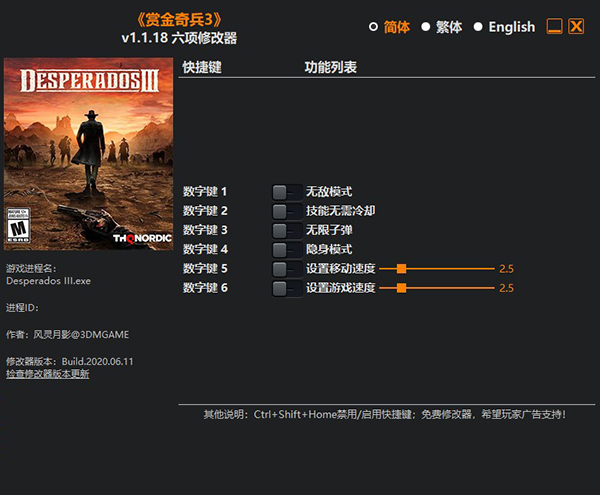Click the 进程ID label

(22, 308)
